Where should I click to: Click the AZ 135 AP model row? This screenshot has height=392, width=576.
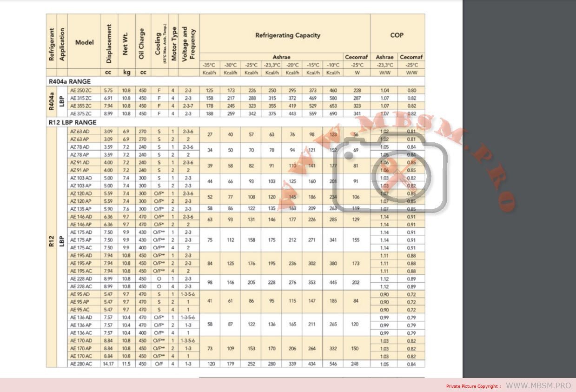[x=81, y=209]
